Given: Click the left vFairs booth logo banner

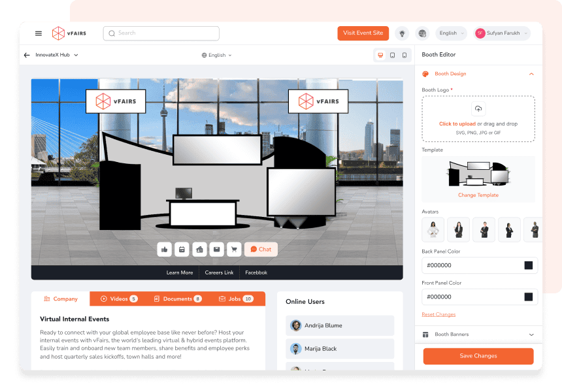Looking at the screenshot, I should click(x=116, y=101).
